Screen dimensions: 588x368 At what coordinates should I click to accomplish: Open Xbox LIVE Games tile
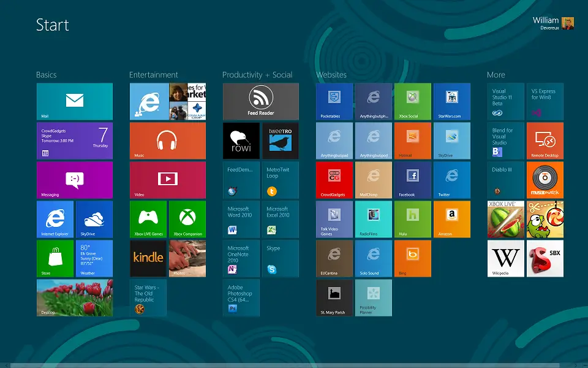(x=148, y=220)
